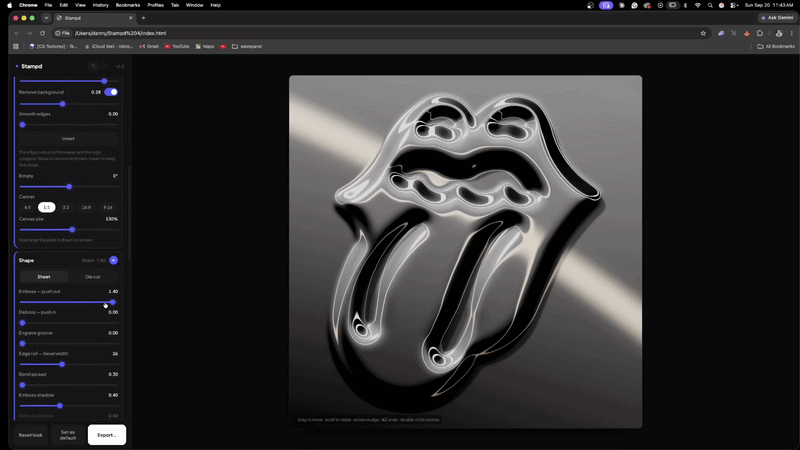
Task: Open the Chrome three-dot menu
Action: tap(791, 33)
